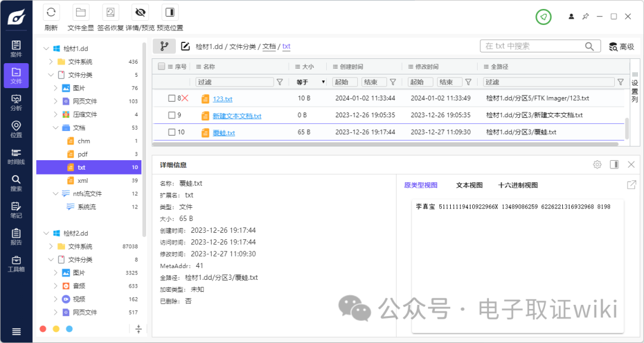The width and height of the screenshot is (644, 343).
Task: Collapse the ntfs流文件 tree node
Action: click(56, 194)
